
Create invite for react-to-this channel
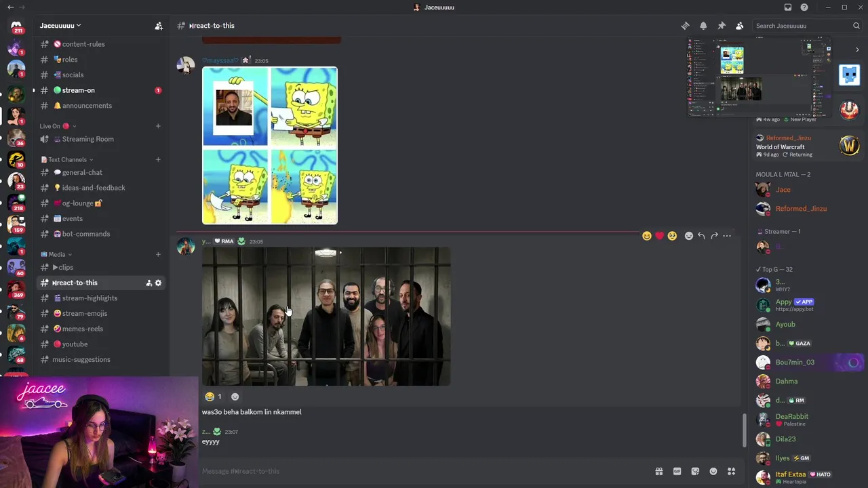pyautogui.click(x=149, y=283)
